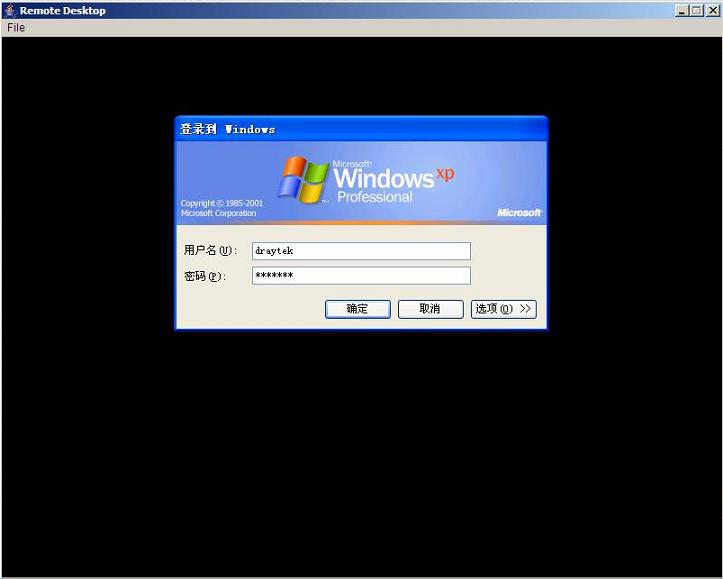
Task: Click the 确定 (OK) button
Action: (x=357, y=309)
